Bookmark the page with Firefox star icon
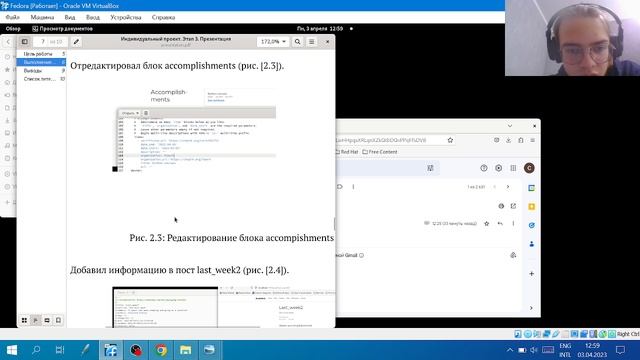The image size is (640, 360). pyautogui.click(x=450, y=140)
